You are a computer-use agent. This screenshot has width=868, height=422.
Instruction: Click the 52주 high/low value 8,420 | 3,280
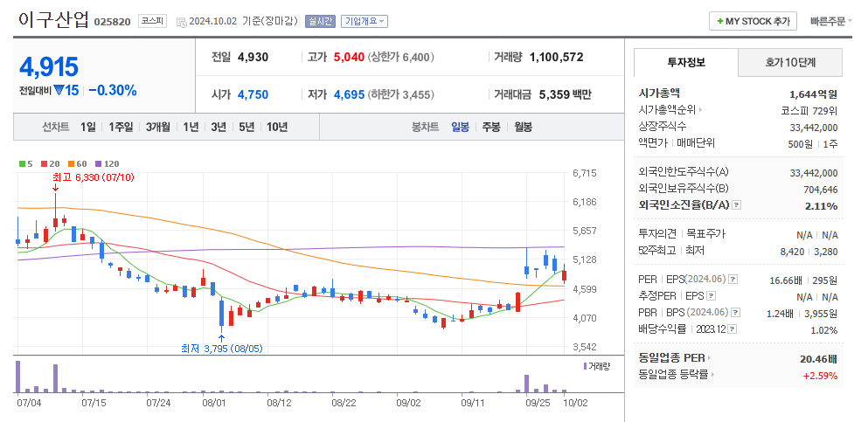(809, 252)
